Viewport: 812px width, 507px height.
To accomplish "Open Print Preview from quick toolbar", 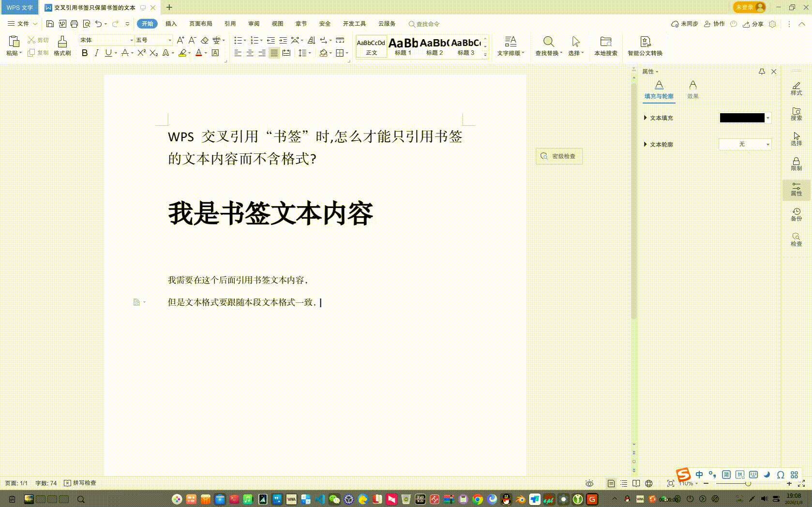I will click(87, 24).
